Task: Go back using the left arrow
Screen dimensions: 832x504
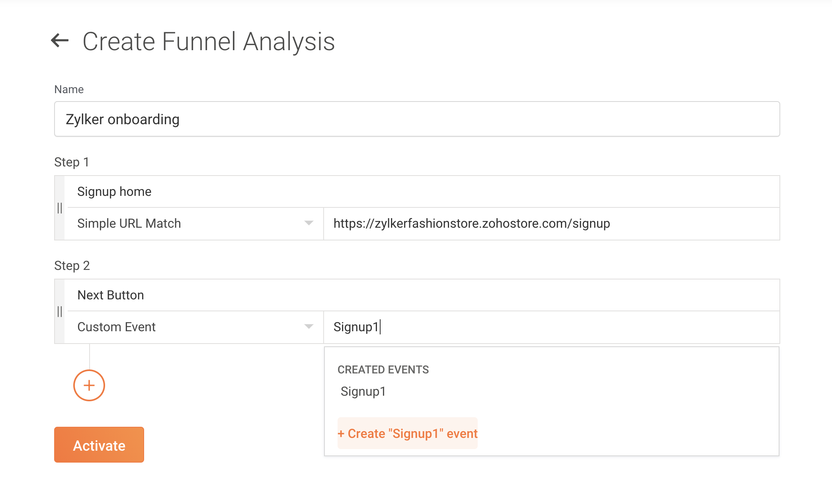Action: [x=60, y=41]
